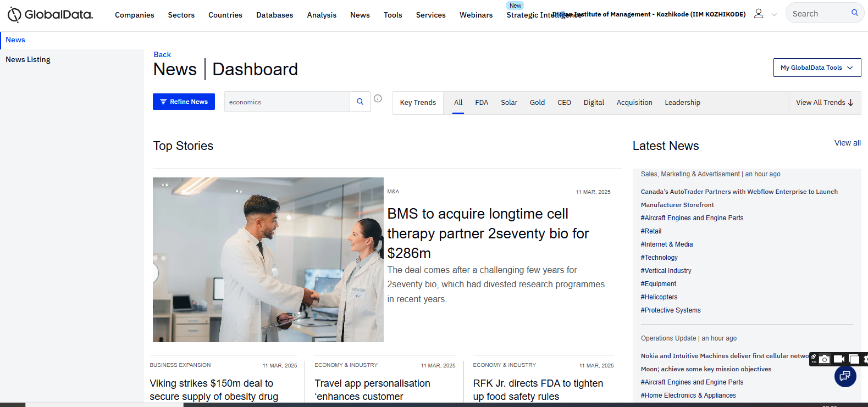Open the BMS handshake story thumbnail

coord(268,259)
